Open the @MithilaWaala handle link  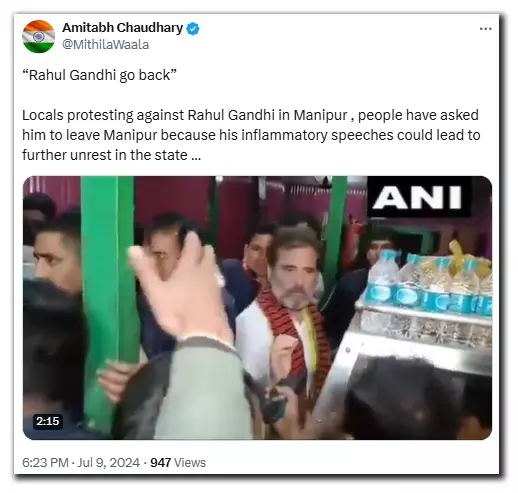click(x=106, y=45)
